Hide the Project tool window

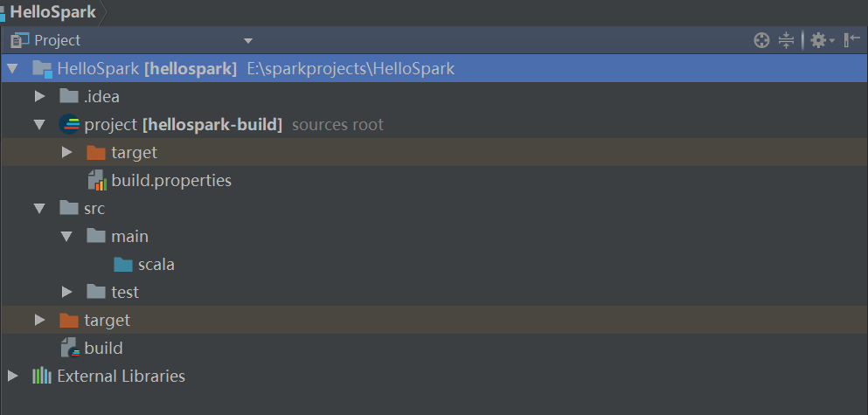point(851,40)
